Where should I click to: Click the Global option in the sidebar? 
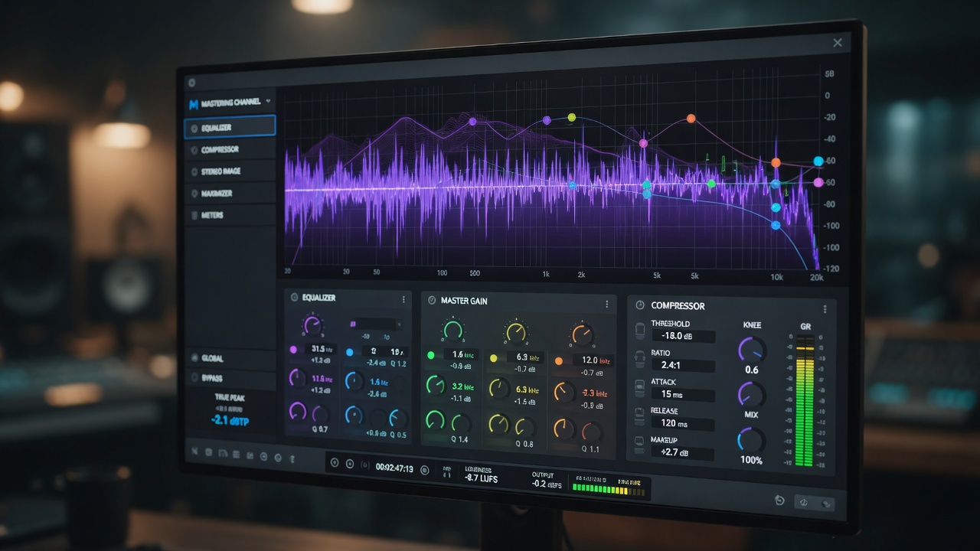(230, 358)
